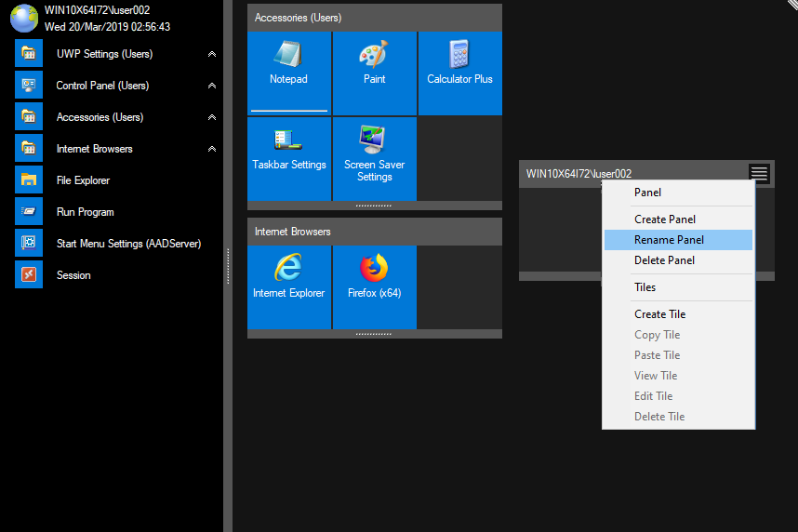Collapse the UWP Settings (Users) group
Image resolution: width=798 pixels, height=532 pixels.
[212, 55]
